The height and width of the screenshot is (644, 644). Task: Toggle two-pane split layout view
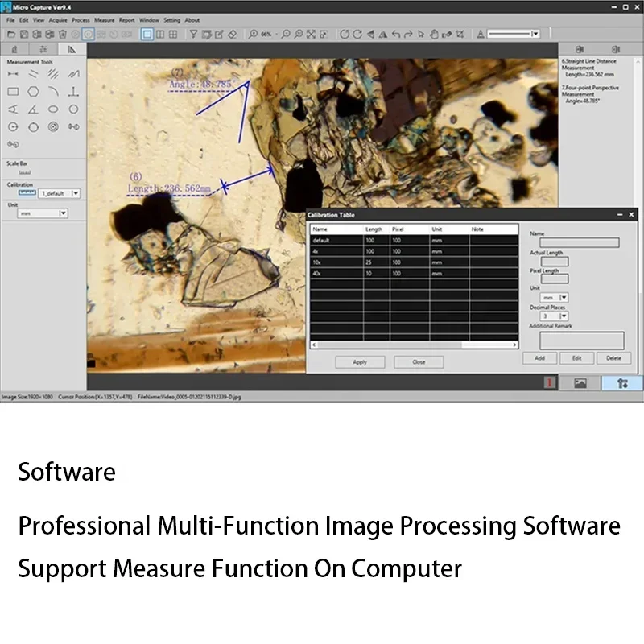point(160,35)
